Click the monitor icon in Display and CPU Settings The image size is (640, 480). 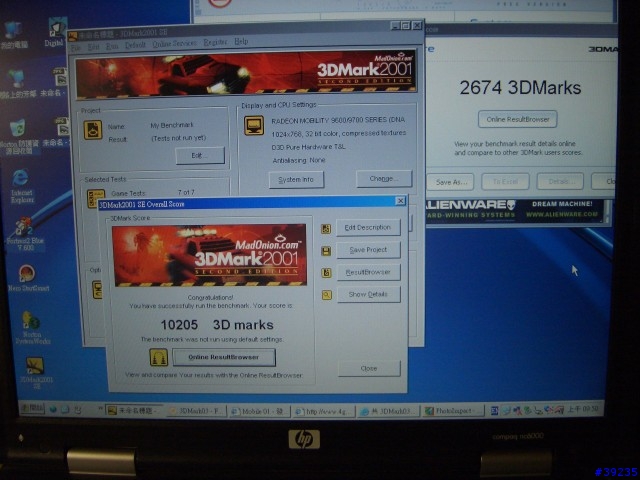tap(254, 125)
